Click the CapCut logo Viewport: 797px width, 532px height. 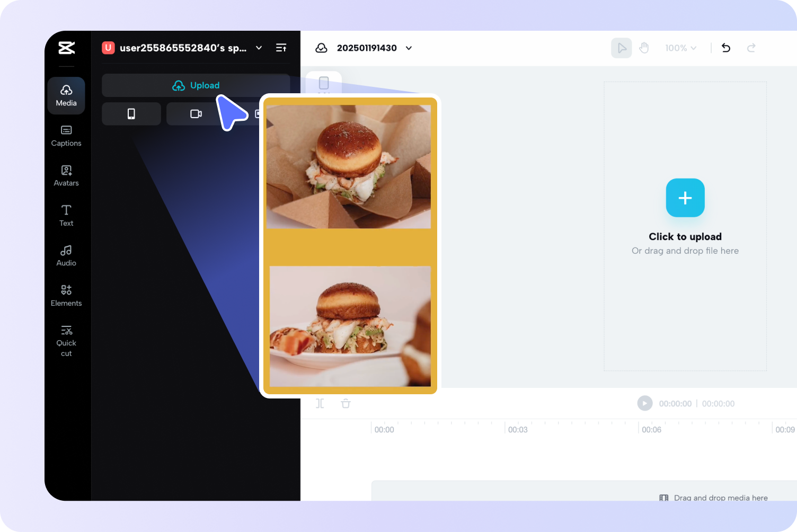click(x=66, y=48)
